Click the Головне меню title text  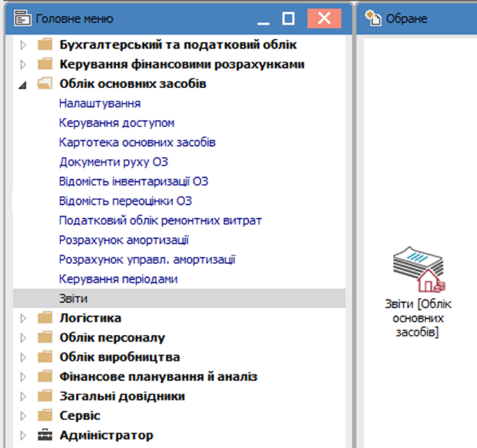click(x=74, y=19)
